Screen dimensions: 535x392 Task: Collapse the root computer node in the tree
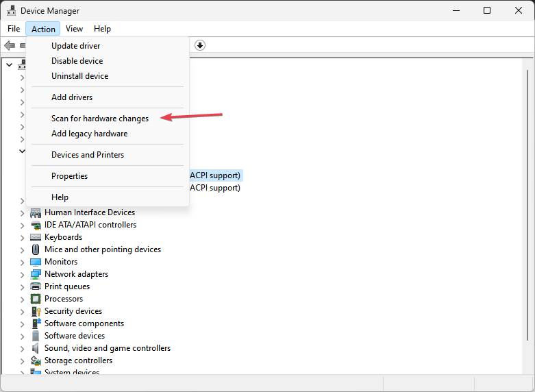tap(9, 64)
